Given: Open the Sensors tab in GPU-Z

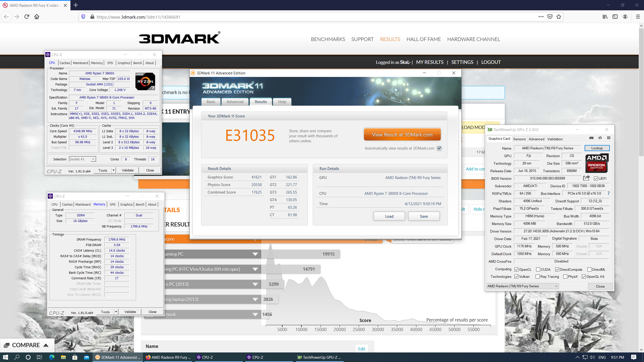Looking at the screenshot, I should (519, 139).
